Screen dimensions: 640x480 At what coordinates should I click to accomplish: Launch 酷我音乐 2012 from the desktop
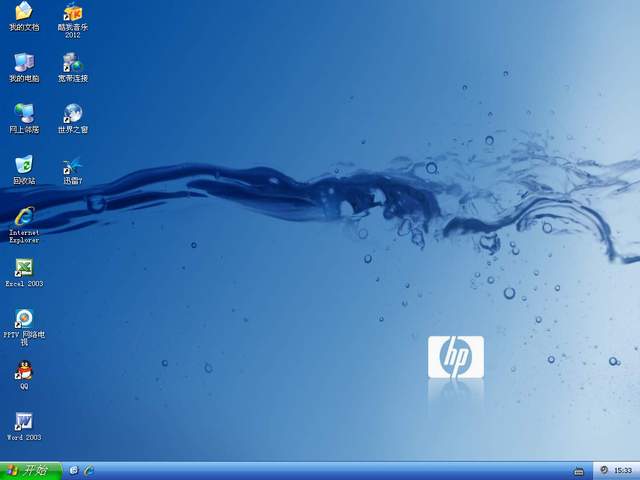(72, 13)
